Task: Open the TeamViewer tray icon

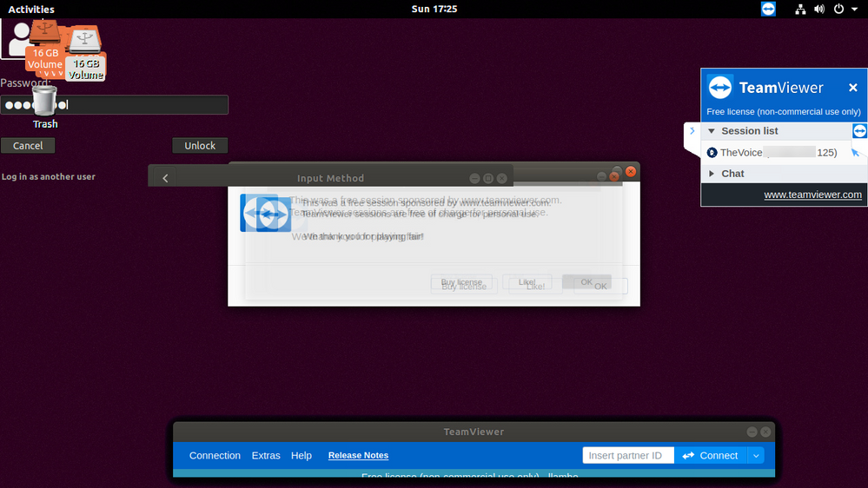Action: tap(768, 9)
